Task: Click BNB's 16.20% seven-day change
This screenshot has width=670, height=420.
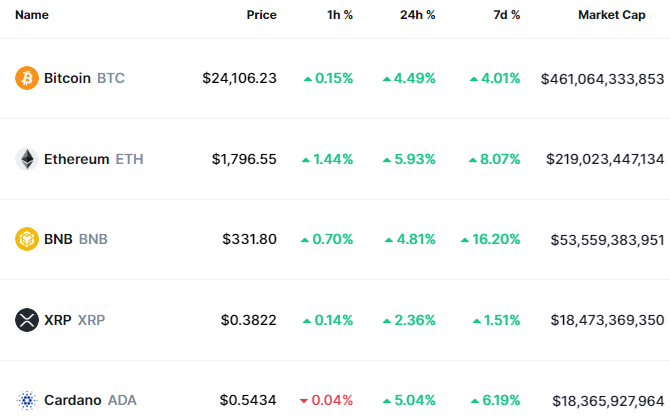Action: [490, 239]
